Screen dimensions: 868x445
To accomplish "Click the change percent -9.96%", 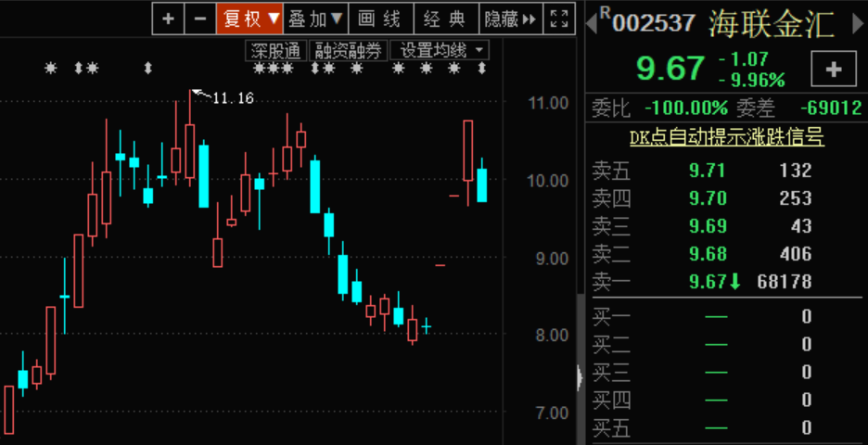I will [752, 81].
